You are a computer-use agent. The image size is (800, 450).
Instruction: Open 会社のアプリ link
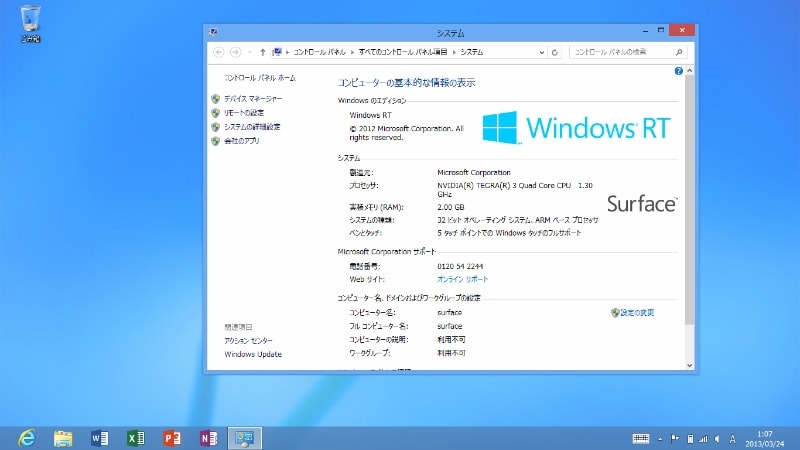[x=242, y=141]
